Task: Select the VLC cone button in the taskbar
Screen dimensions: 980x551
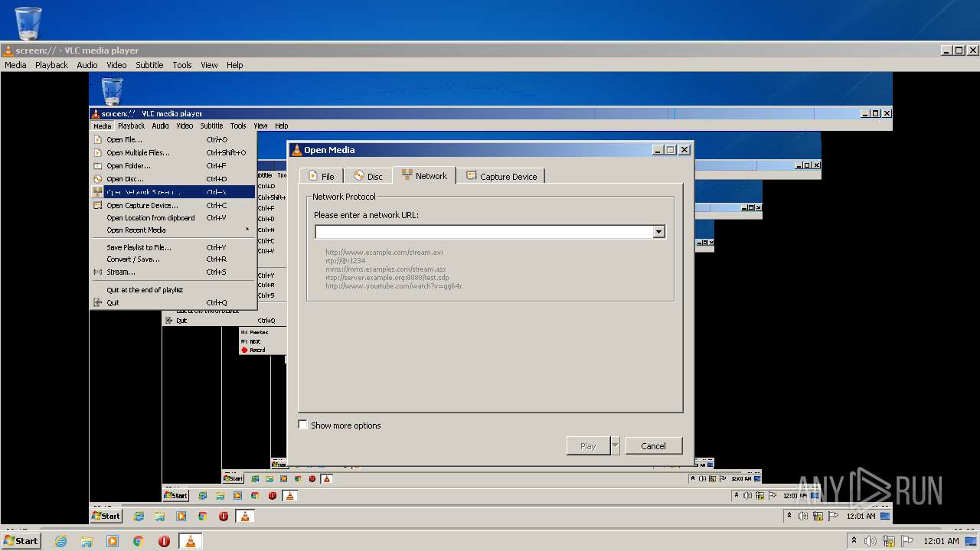Action: [190, 541]
